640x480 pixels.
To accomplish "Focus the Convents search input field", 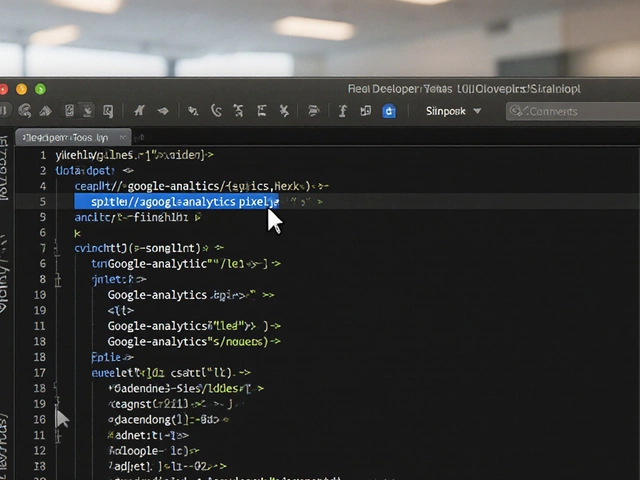I will (568, 111).
